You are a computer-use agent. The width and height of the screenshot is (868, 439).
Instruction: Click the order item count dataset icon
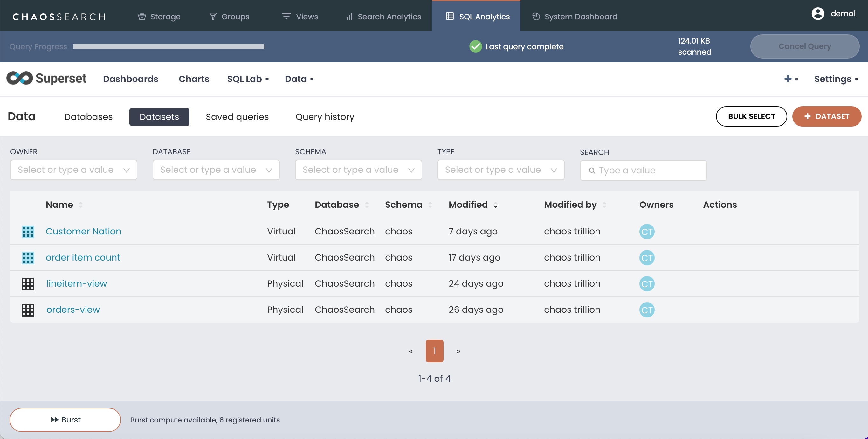(x=28, y=258)
